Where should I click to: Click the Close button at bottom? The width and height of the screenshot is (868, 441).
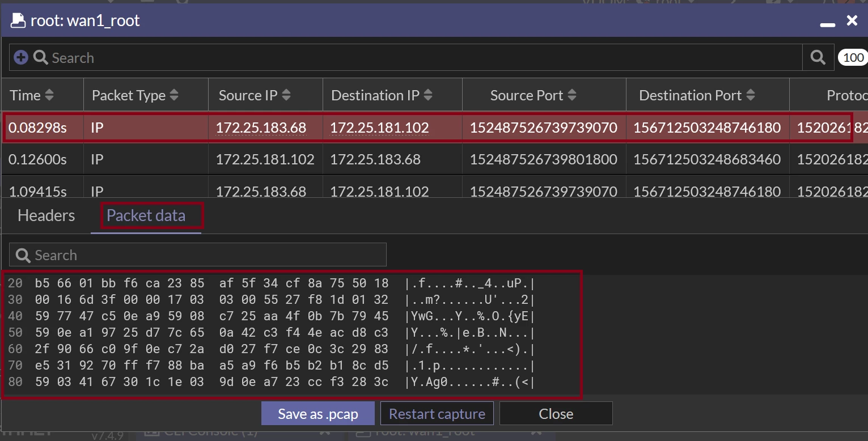[x=556, y=414]
